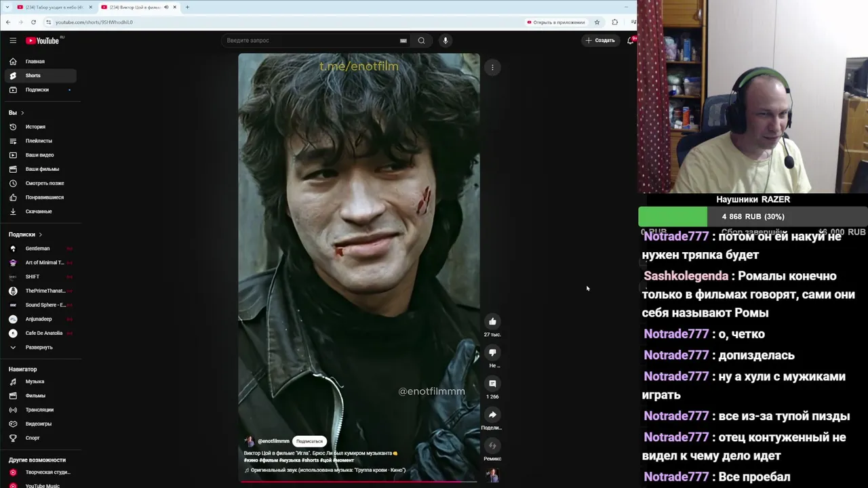The width and height of the screenshot is (868, 488).
Task: Mute the Виктор Цой tab audio icon
Action: pos(166,7)
